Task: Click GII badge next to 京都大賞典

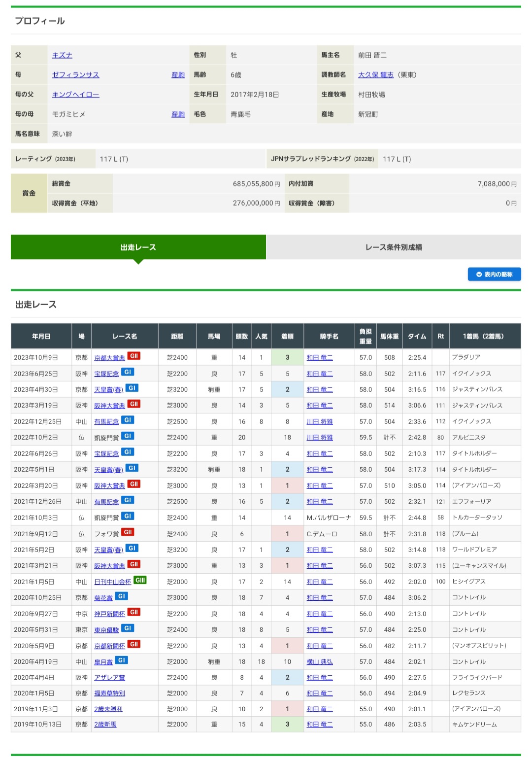Action: click(133, 356)
